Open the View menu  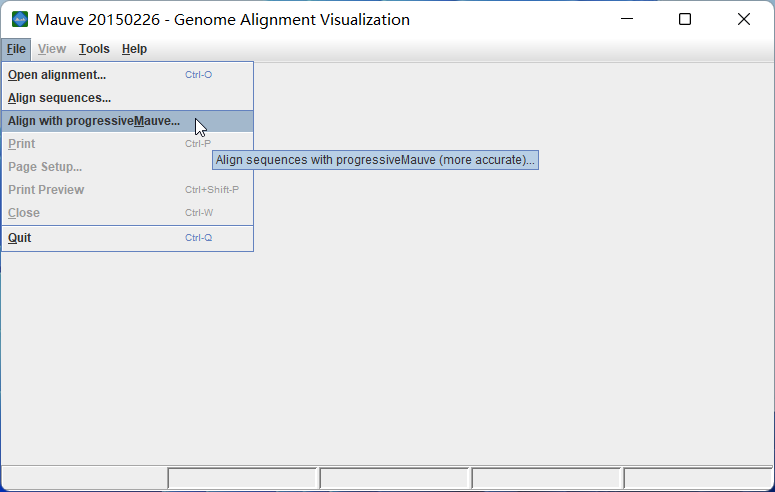[52, 49]
